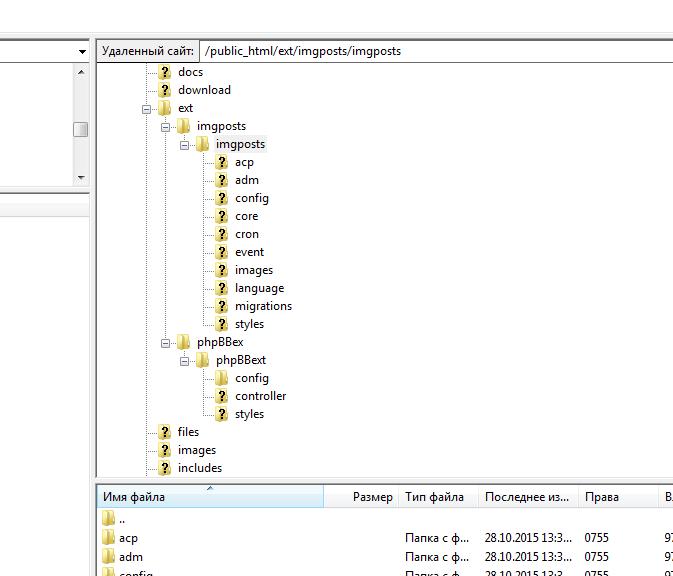Click the acp folder icon in remote tree
Image resolution: width=673 pixels, height=576 pixels.
(222, 162)
